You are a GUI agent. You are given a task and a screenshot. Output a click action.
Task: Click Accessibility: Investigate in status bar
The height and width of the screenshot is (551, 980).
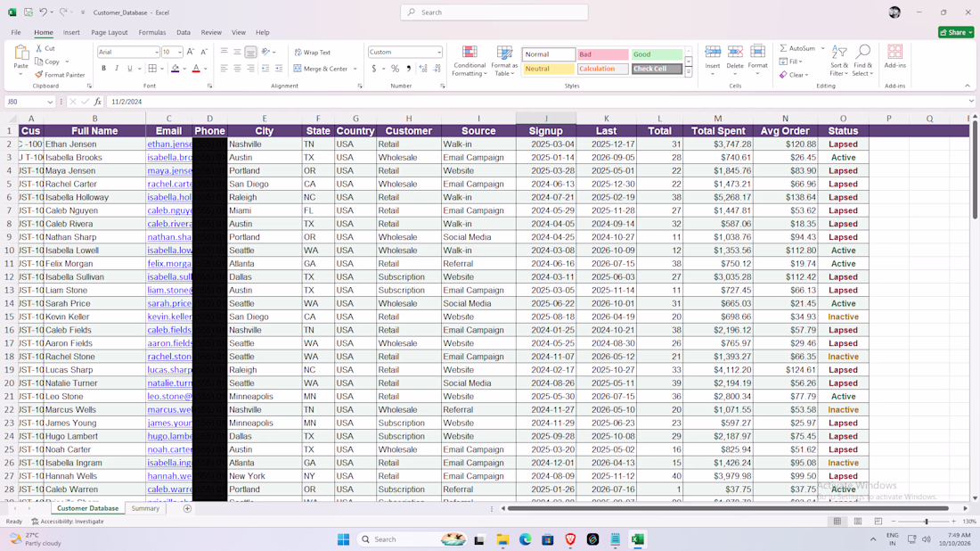pyautogui.click(x=68, y=521)
